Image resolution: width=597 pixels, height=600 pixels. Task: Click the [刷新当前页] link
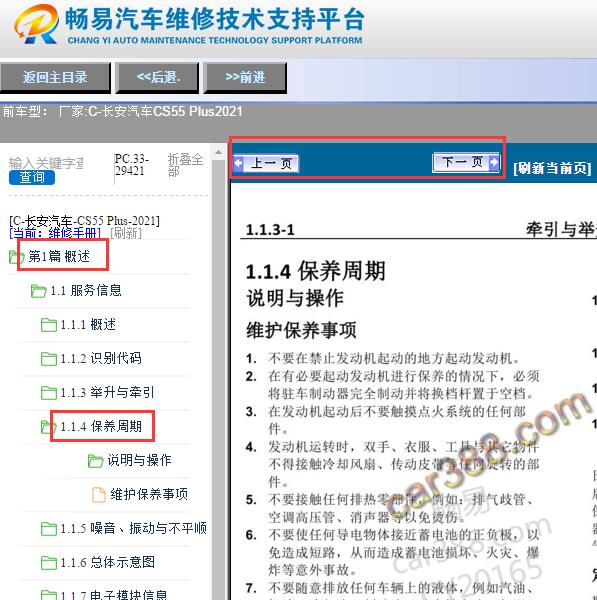pyautogui.click(x=552, y=168)
